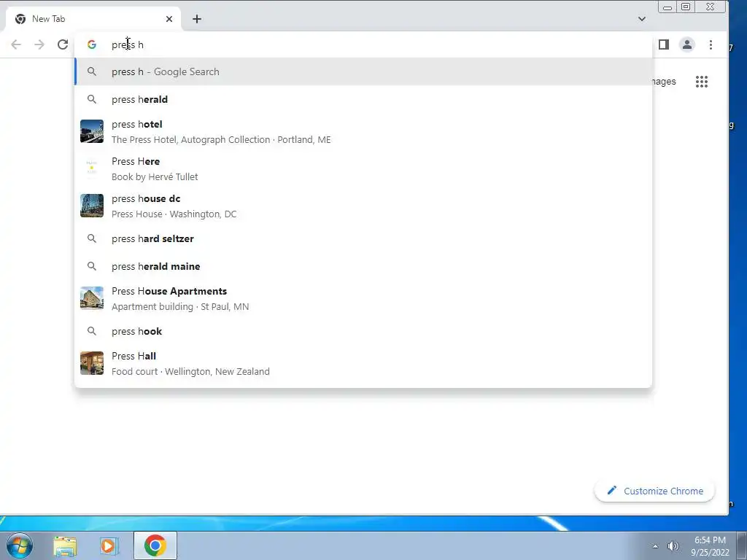Choose the 'press hotel' suggestion

pyautogui.click(x=363, y=131)
